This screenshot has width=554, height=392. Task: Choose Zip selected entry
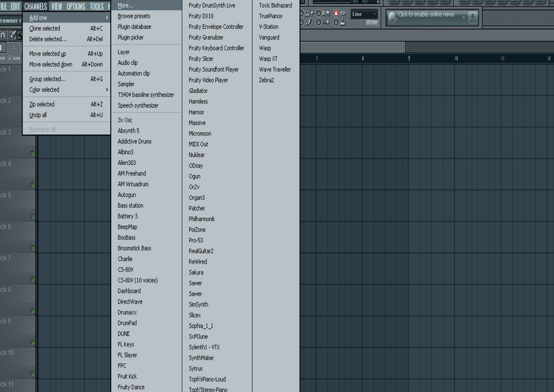pos(66,104)
